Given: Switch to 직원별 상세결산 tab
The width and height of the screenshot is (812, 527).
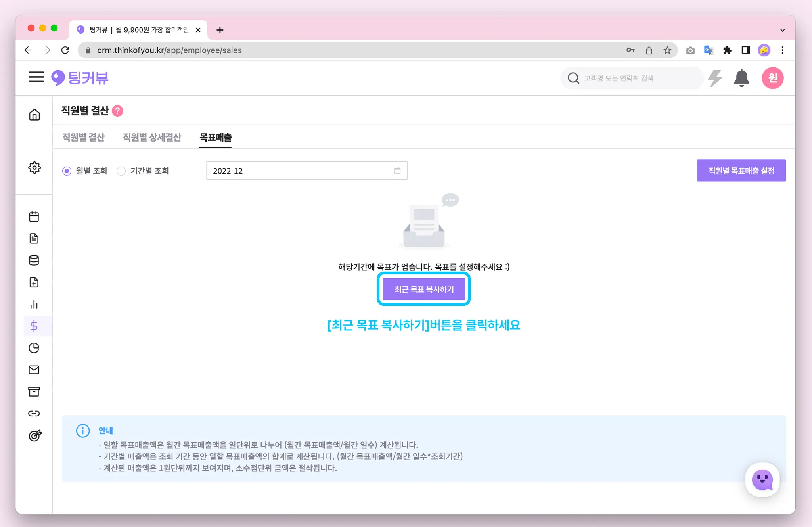Looking at the screenshot, I should click(x=152, y=137).
